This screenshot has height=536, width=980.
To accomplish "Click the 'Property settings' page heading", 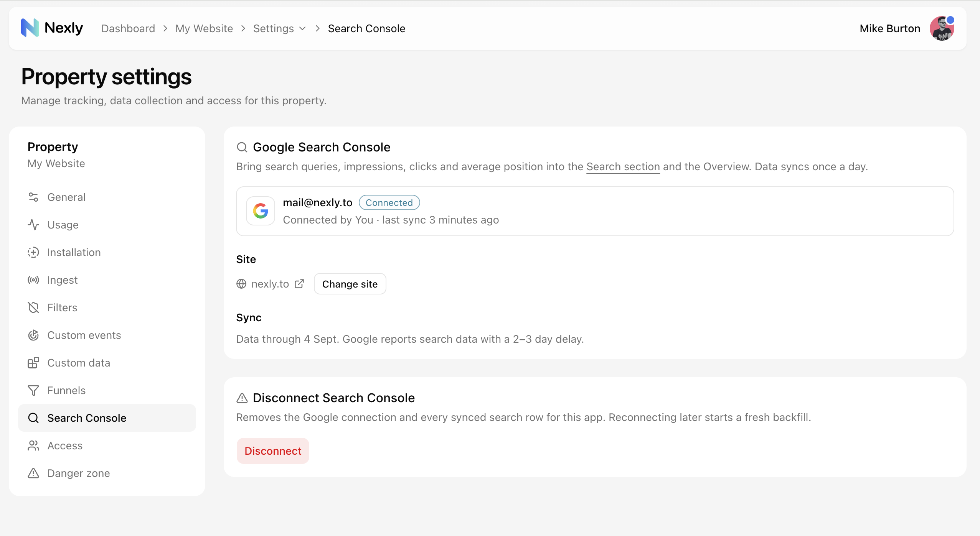I will tap(106, 77).
